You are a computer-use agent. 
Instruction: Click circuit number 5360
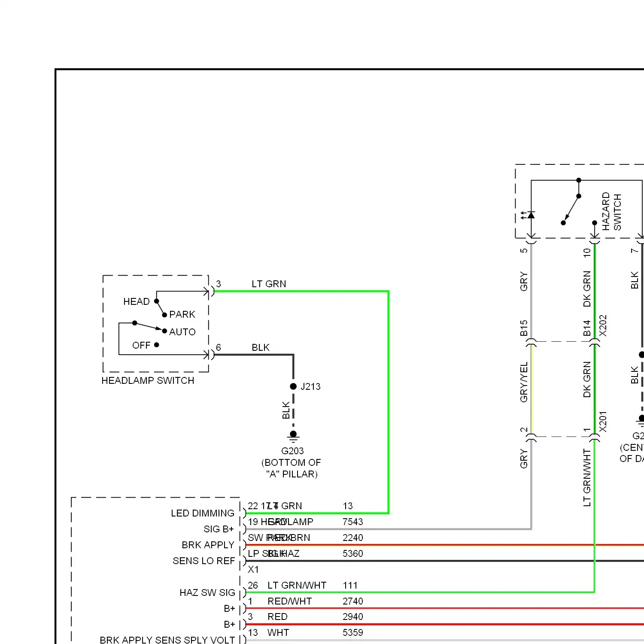pos(353,553)
